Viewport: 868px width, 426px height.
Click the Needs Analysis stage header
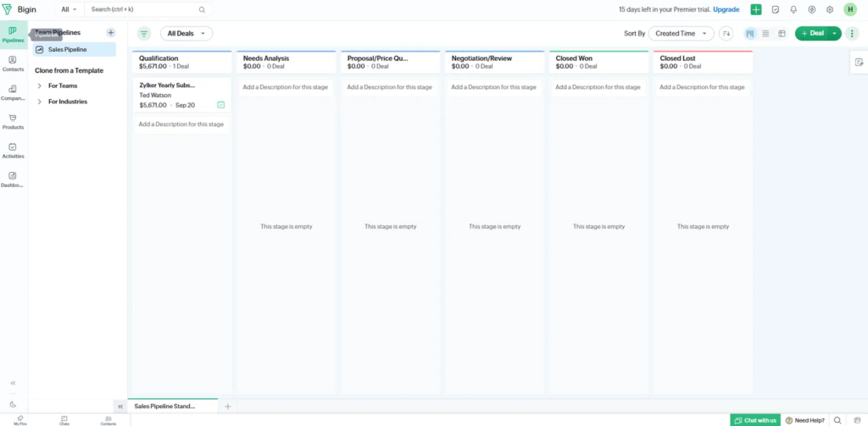pyautogui.click(x=286, y=62)
